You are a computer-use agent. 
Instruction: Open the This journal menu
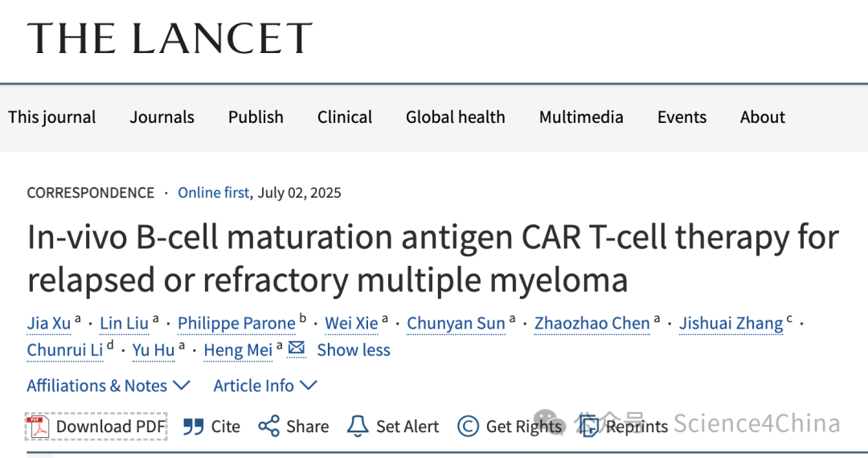pos(51,117)
